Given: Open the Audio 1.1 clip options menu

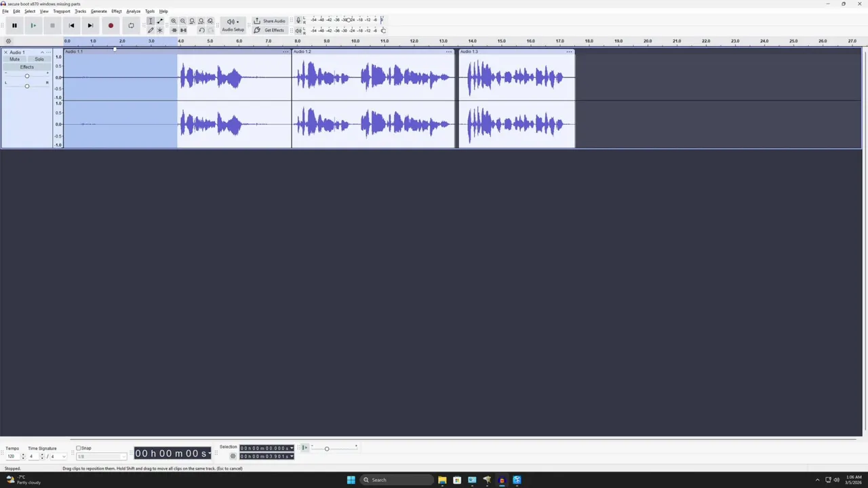Looking at the screenshot, I should coord(285,52).
